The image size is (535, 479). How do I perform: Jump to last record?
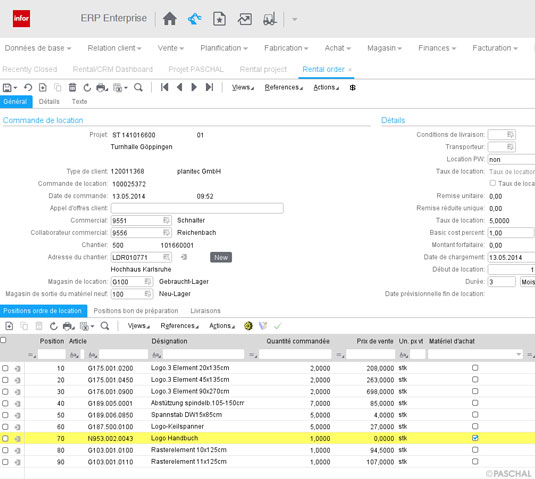click(209, 87)
